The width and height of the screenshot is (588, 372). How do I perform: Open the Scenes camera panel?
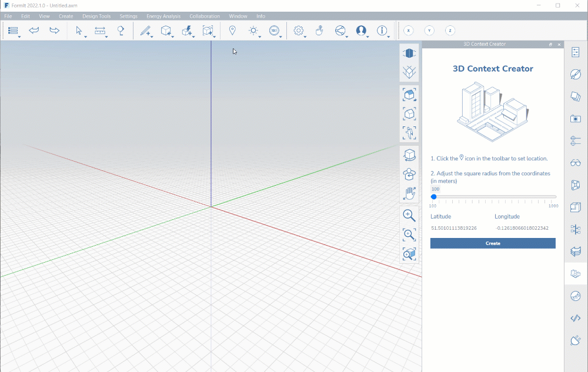576,119
